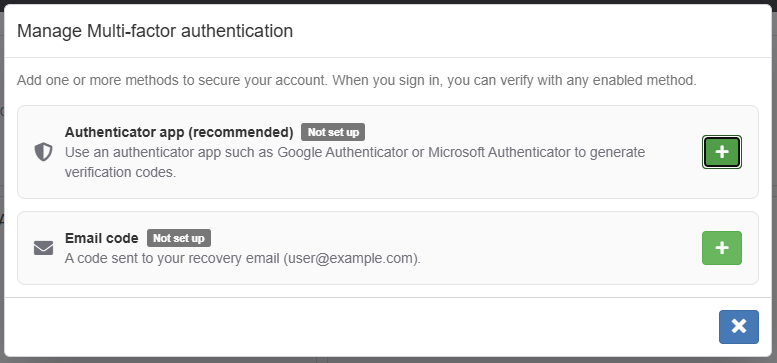Click 'Not set up' badge next to Authenticator app

pyautogui.click(x=333, y=132)
